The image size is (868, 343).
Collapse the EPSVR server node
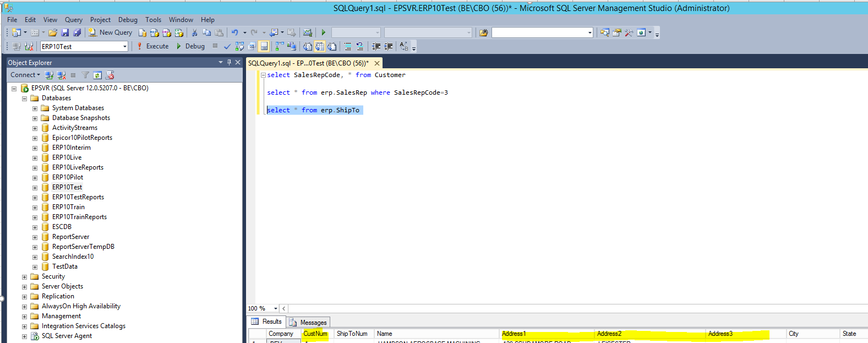coord(14,88)
